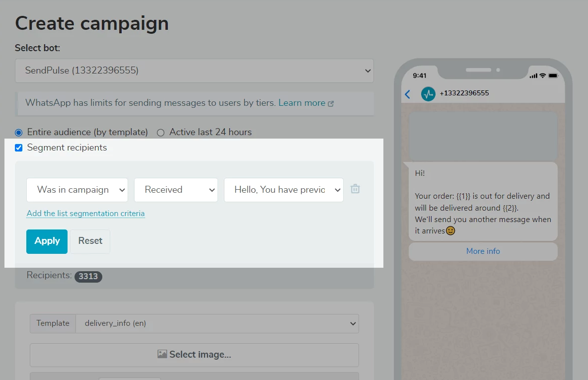Reset the segmentation filter
The image size is (588, 380).
pos(90,241)
